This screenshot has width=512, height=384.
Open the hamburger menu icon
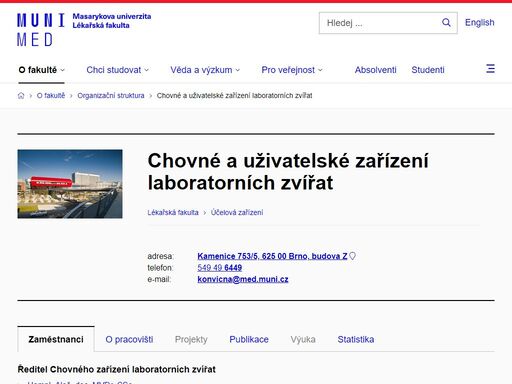tap(490, 69)
